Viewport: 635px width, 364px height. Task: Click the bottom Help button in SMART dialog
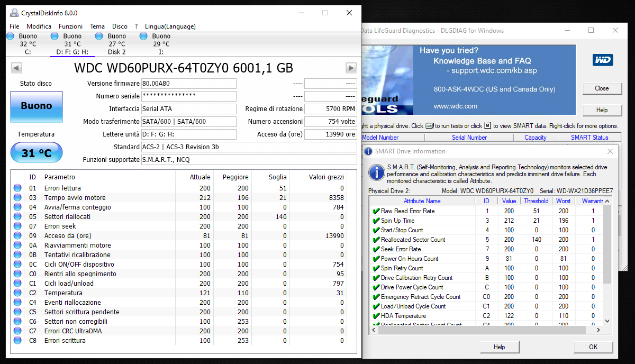pyautogui.click(x=500, y=347)
